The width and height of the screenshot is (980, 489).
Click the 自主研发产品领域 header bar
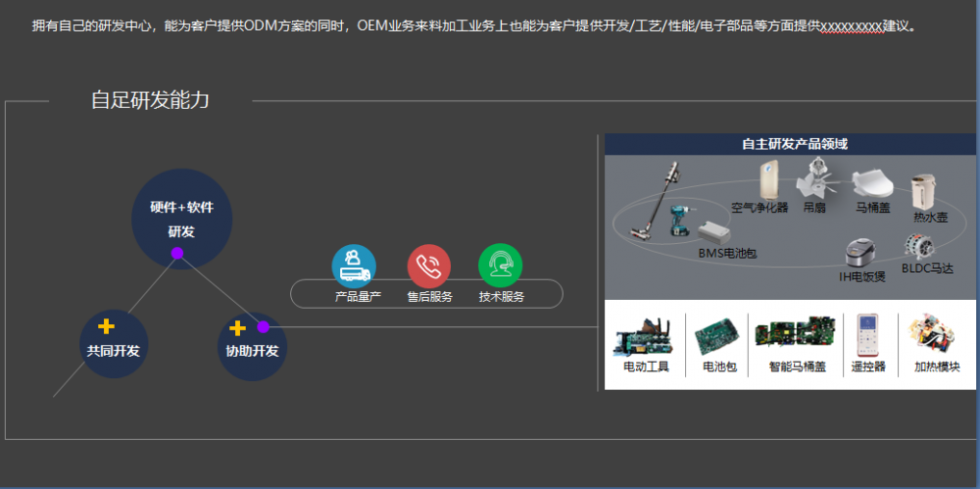[x=792, y=144]
